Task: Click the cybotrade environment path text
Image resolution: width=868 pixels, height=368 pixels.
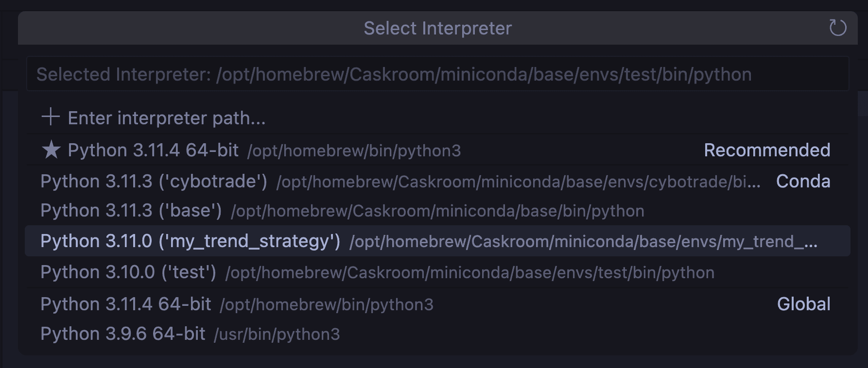Action: click(x=518, y=182)
